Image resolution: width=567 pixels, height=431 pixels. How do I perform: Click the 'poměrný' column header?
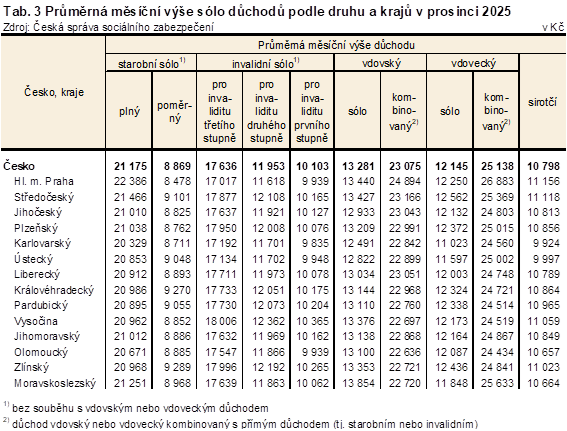[174, 112]
